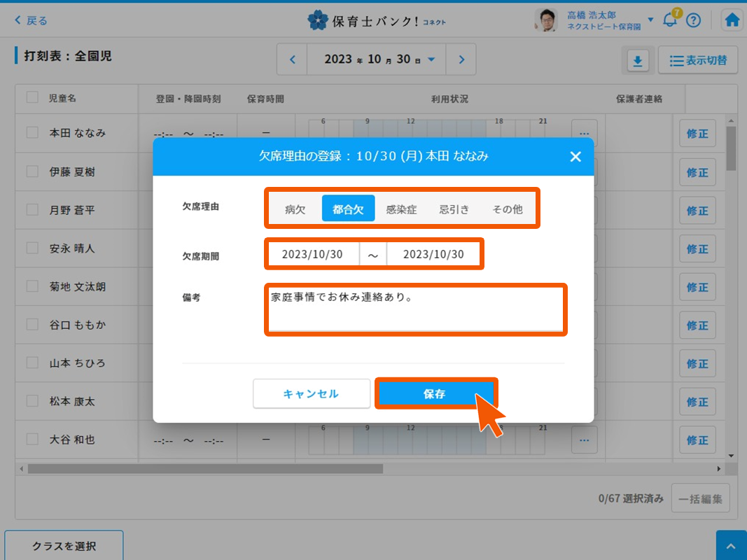The image size is (747, 560).
Task: Open the help question mark icon
Action: (x=693, y=20)
